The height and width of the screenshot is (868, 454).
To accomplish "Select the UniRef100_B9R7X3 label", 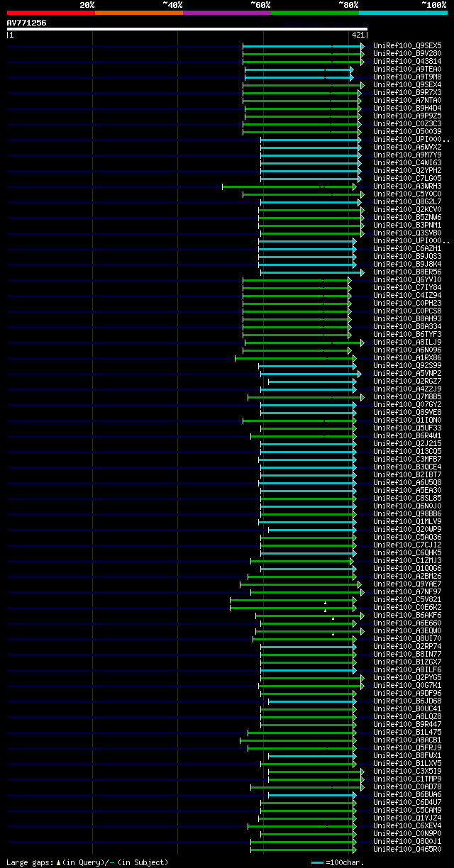I will [407, 92].
